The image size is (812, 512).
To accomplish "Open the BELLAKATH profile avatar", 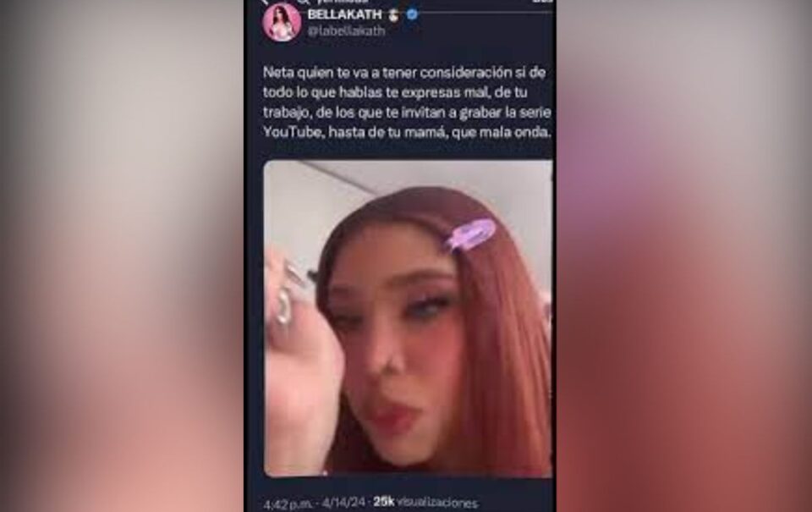I will coord(283,22).
